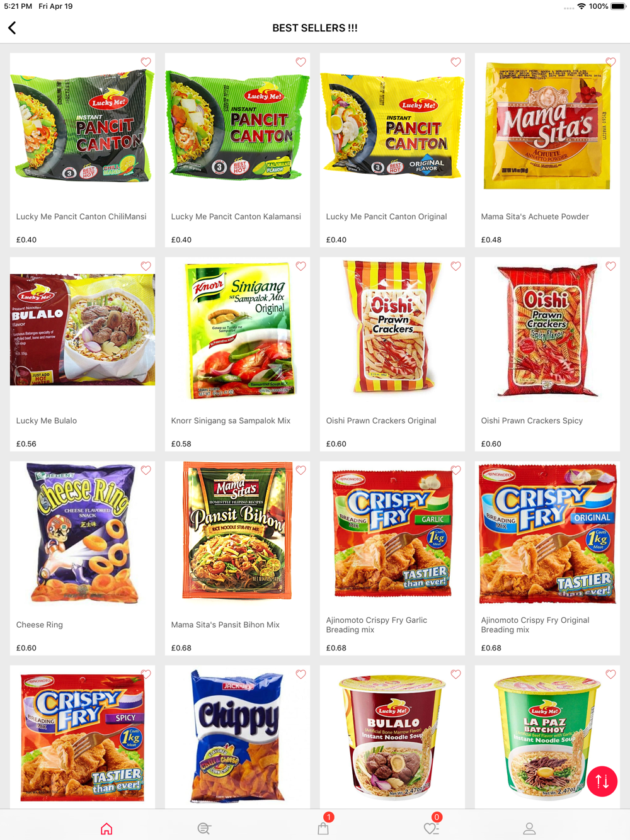630x840 pixels.
Task: Toggle heart on Cheese Ring product
Action: pos(146,470)
